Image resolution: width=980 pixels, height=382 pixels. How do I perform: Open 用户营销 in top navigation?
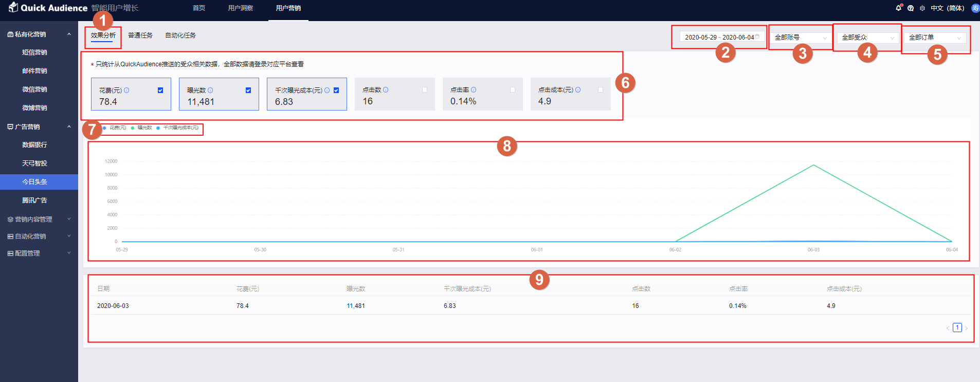click(288, 8)
